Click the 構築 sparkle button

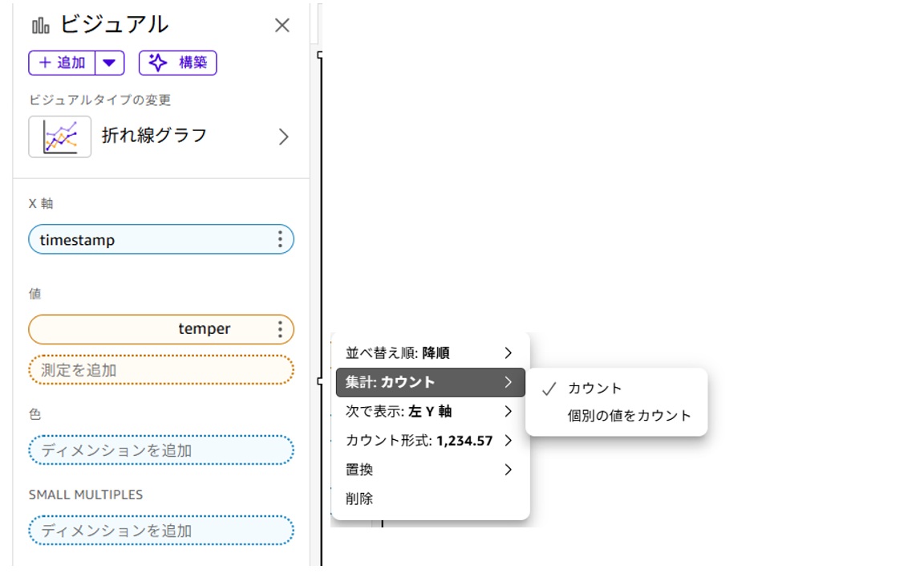177,63
